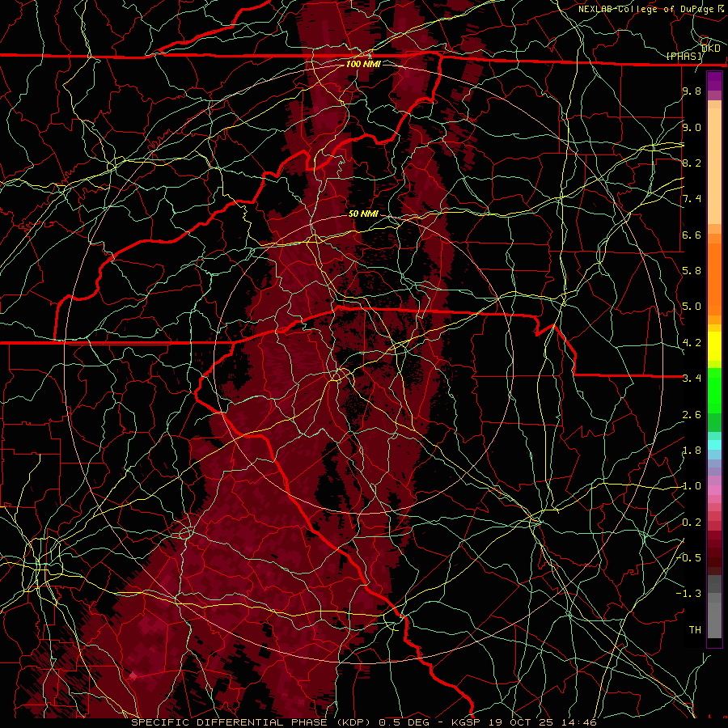728x728 pixels.
Task: Click the 4.2 scale value
Action: [692, 343]
